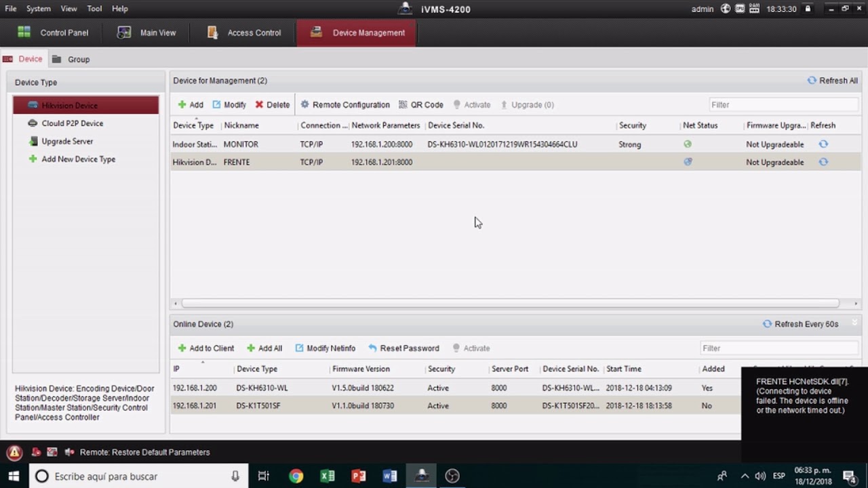
Task: Select online device model DS-KH6310-WL
Action: tap(262, 388)
